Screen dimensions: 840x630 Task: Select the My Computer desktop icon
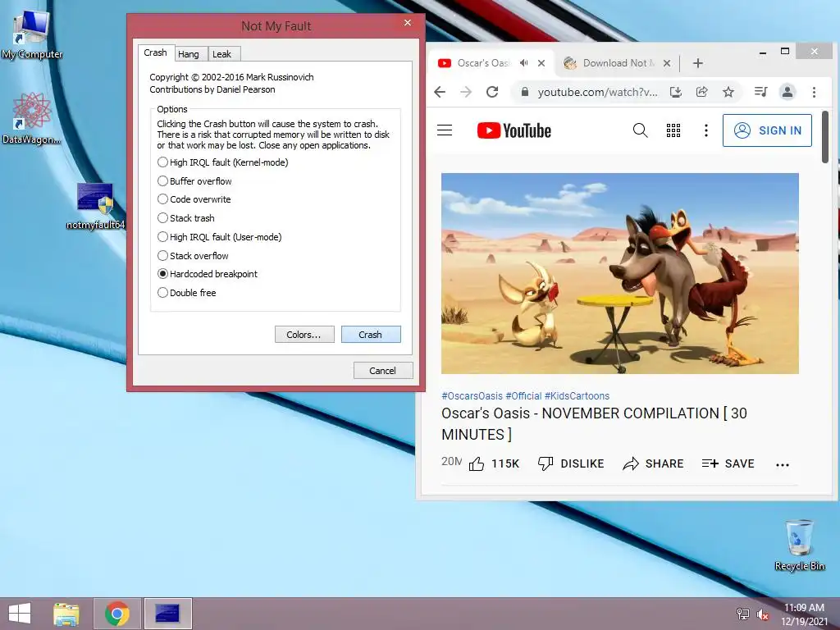click(x=32, y=34)
